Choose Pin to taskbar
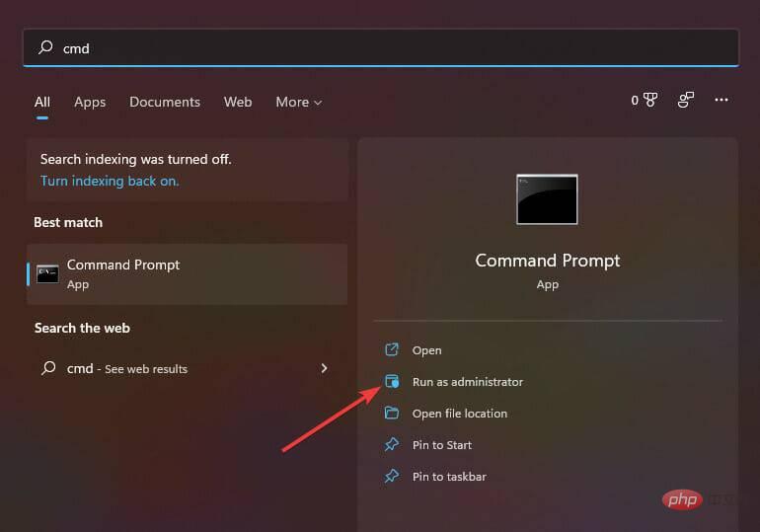Screen dimensions: 760x532 tap(449, 477)
